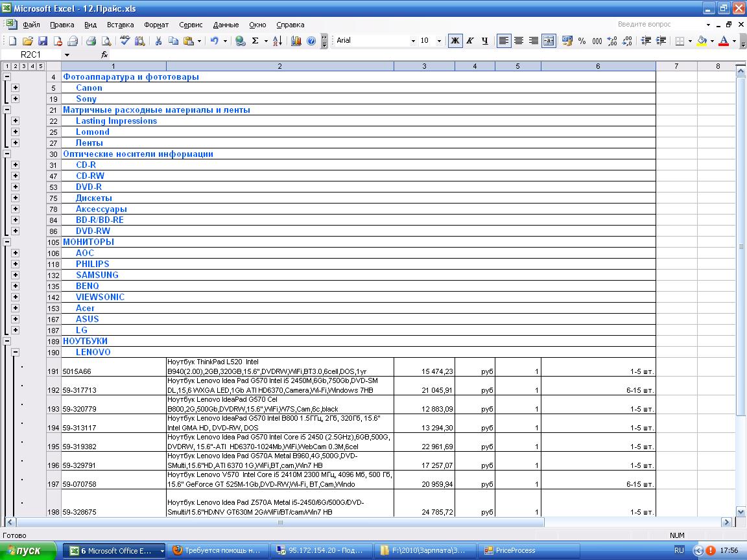Open the Формат menu
The image size is (747, 560).
(156, 25)
